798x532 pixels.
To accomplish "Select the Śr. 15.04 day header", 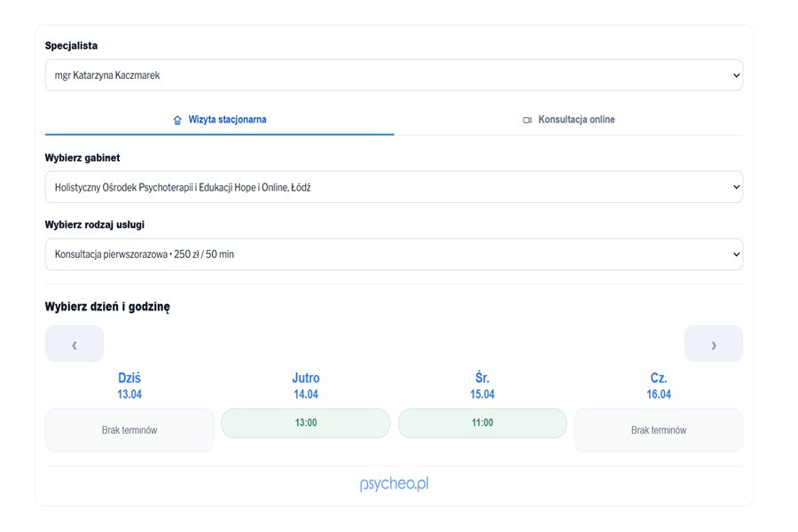I will (482, 386).
